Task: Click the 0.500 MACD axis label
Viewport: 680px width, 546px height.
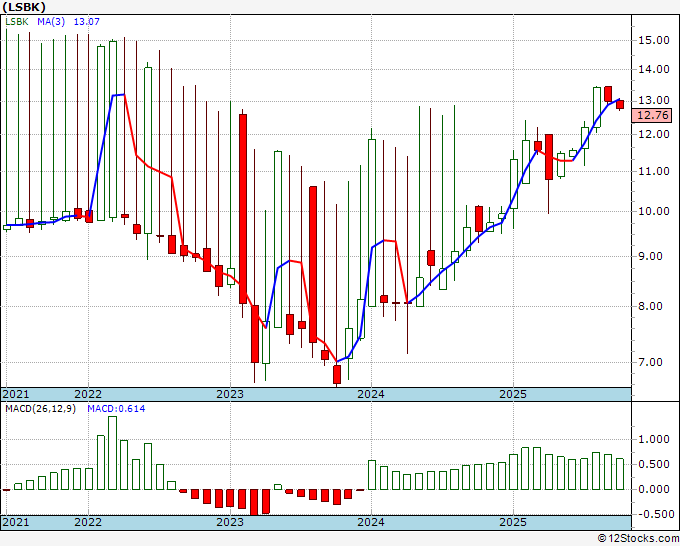Action: click(654, 464)
